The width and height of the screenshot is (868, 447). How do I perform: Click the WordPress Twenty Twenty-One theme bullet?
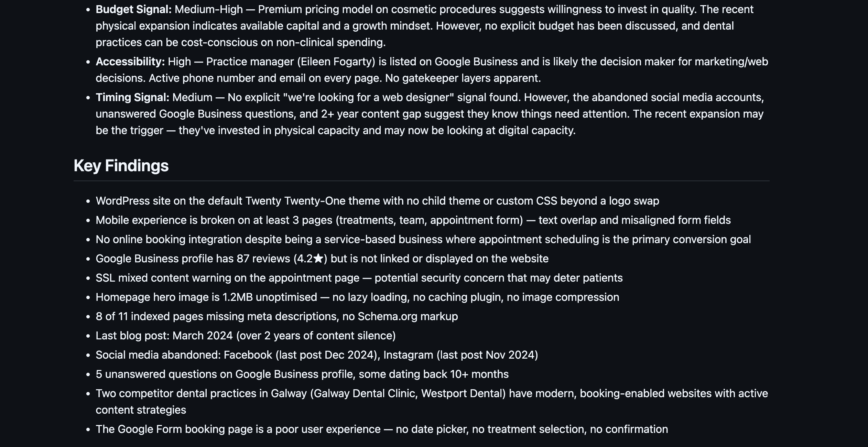(x=377, y=201)
